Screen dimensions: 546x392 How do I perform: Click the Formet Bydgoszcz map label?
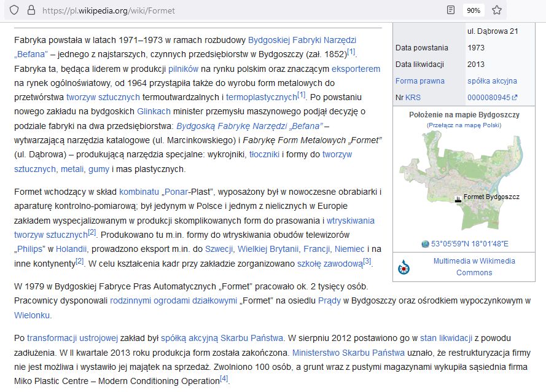pos(491,197)
